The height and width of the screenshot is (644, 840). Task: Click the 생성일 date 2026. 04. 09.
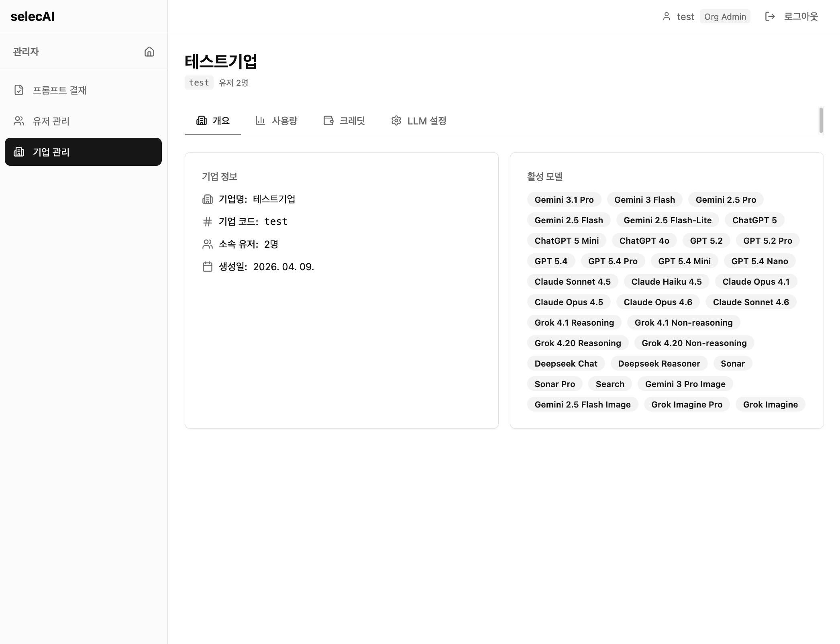tap(283, 267)
